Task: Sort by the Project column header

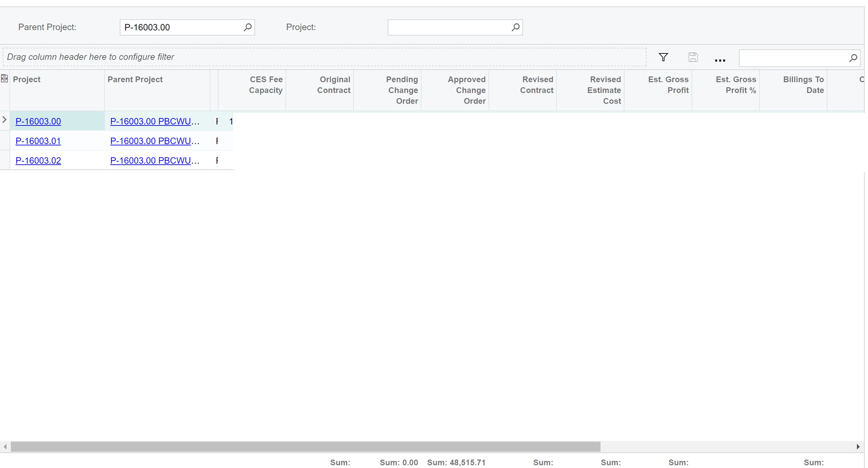Action: click(27, 79)
